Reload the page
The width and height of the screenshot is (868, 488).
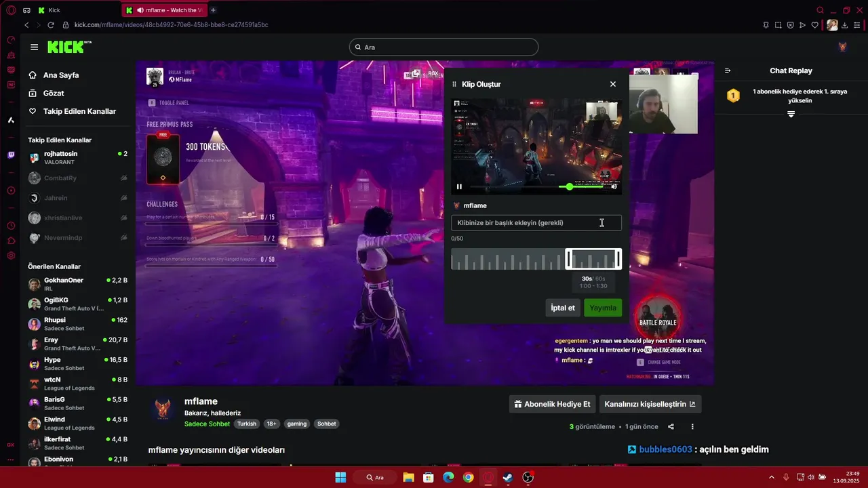pos(51,25)
